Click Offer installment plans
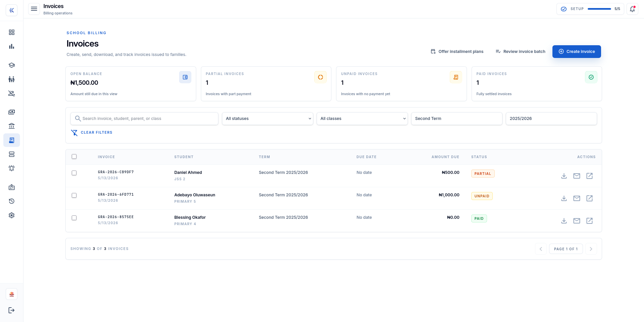Viewport: 644px width, 322px height. (457, 52)
